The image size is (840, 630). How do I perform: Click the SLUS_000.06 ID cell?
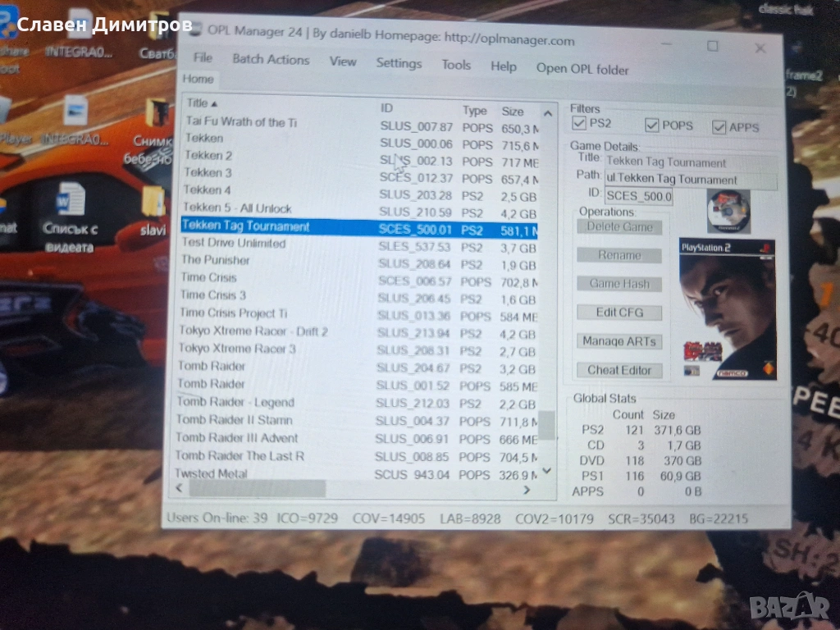[x=416, y=144]
